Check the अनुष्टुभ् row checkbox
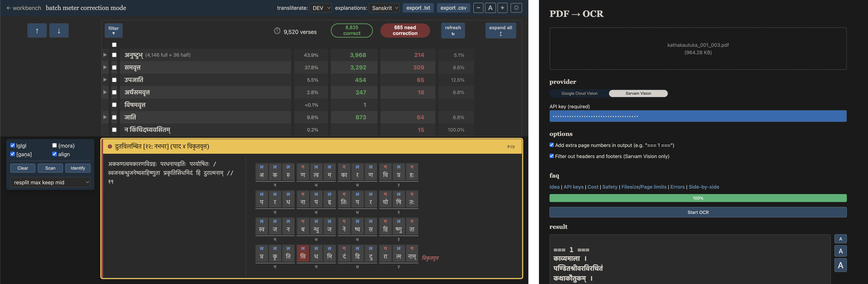Image resolution: width=868 pixels, height=284 pixels. [x=114, y=55]
